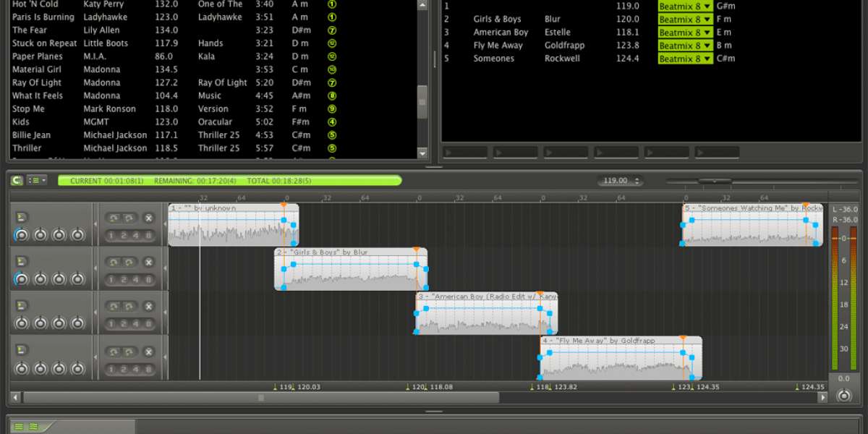
Task: Click the small track icon on the Fly Me Away track
Action: [21, 350]
